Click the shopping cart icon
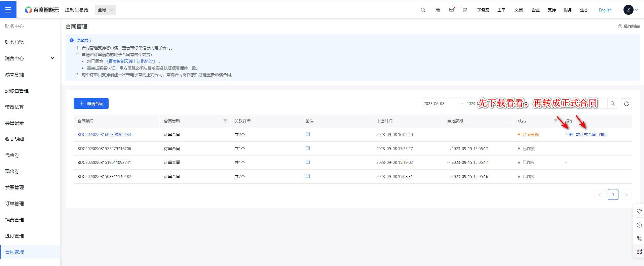The image size is (644, 266). point(464,10)
